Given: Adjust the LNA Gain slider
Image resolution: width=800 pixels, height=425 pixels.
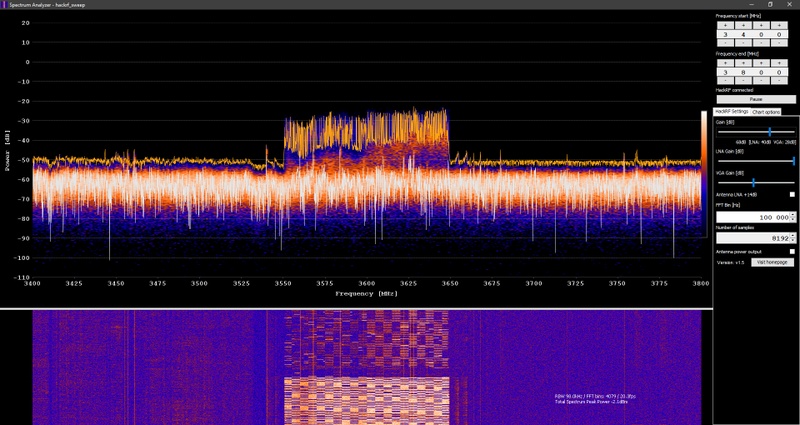Looking at the screenshot, I should pos(756,161).
